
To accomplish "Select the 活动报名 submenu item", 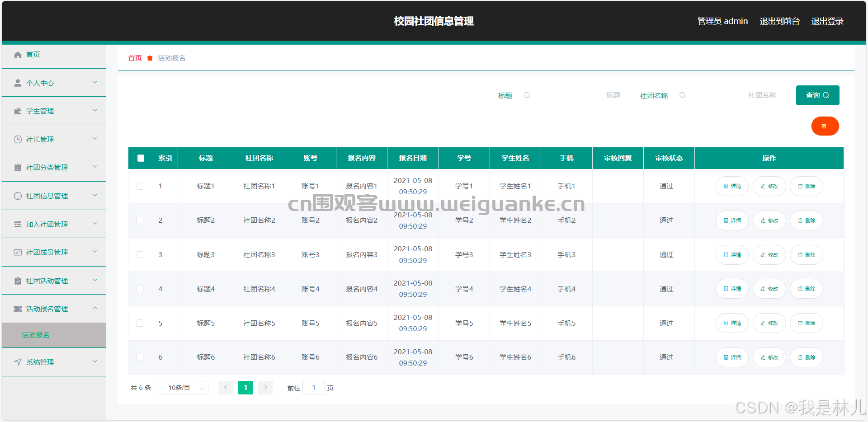I will [x=54, y=335].
